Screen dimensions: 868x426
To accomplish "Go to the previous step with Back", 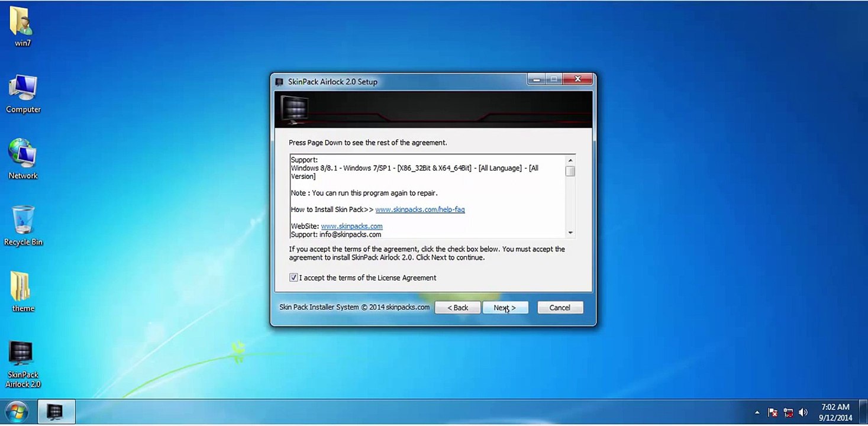I will coord(457,308).
